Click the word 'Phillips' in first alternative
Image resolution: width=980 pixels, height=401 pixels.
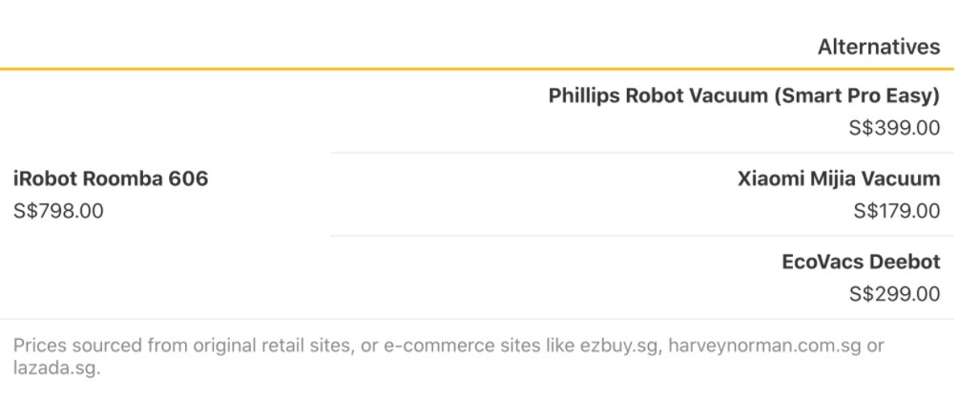584,95
